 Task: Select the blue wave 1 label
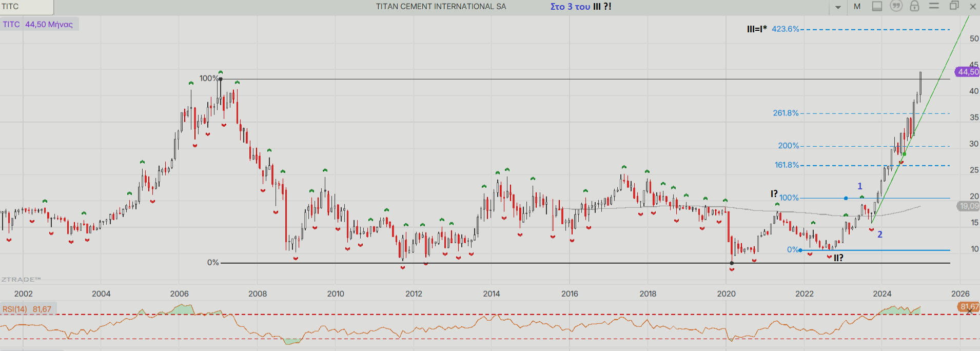[x=860, y=186]
